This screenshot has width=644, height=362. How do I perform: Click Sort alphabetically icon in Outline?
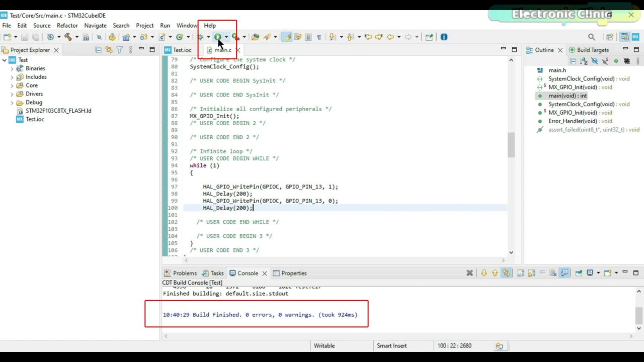pos(584,61)
